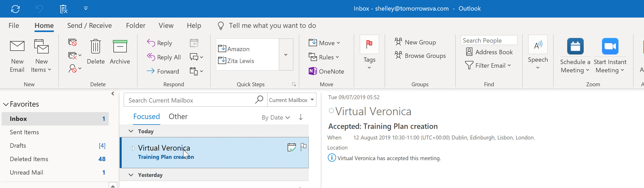This screenshot has height=188, width=644.
Task: Send message to OneNote
Action: [326, 71]
